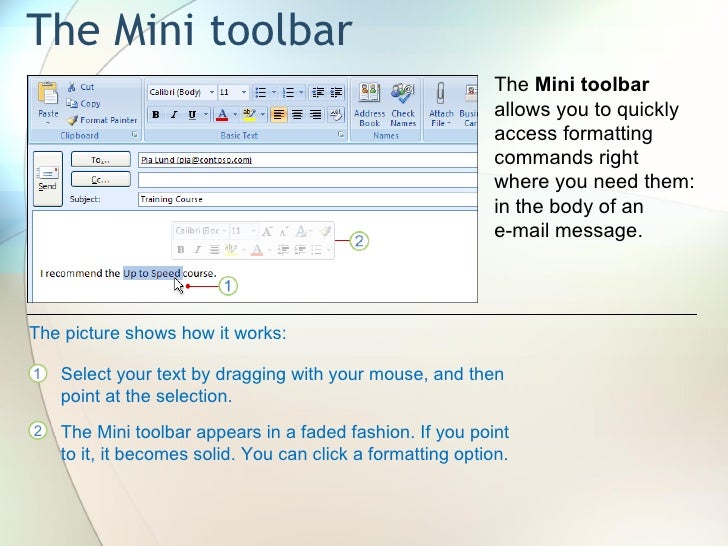This screenshot has width=728, height=546.
Task: Open the Basic Text group dialog launcher
Action: pyautogui.click(x=341, y=135)
